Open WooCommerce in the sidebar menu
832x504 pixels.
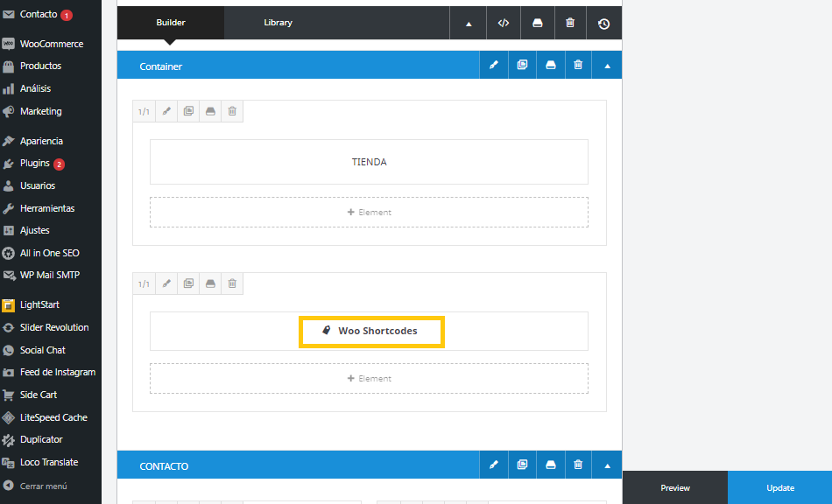(52, 44)
